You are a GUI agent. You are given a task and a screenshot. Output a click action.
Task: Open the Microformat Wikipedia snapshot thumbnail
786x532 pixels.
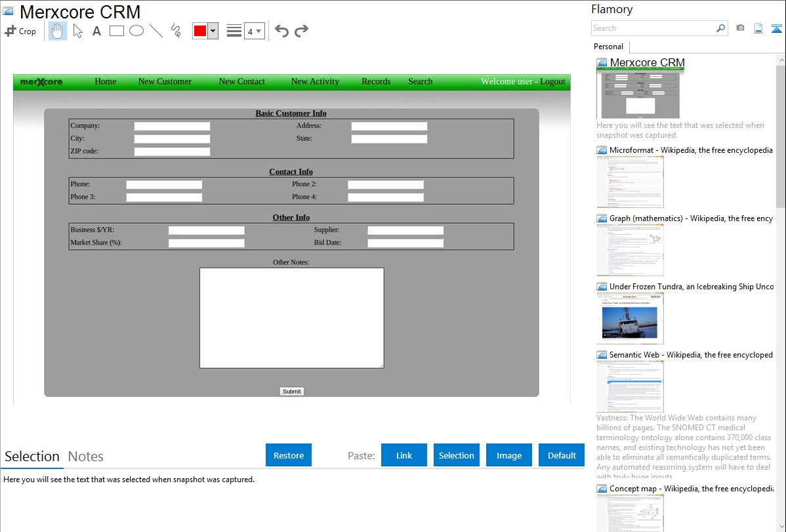click(630, 182)
